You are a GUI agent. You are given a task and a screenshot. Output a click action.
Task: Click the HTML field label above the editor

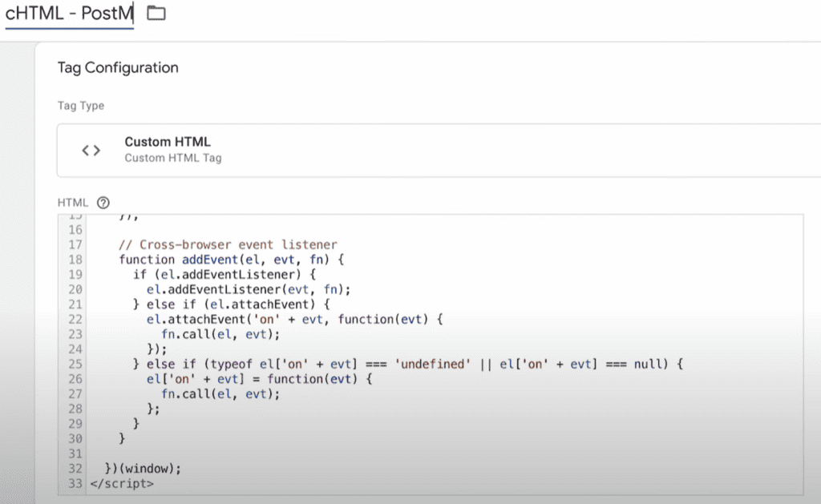coord(73,203)
